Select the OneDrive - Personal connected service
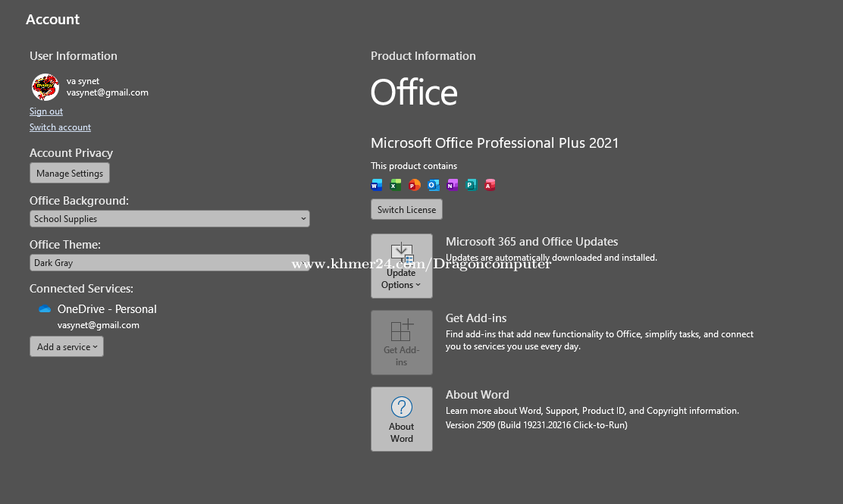Screen dimensions: 843x504 tap(107, 309)
